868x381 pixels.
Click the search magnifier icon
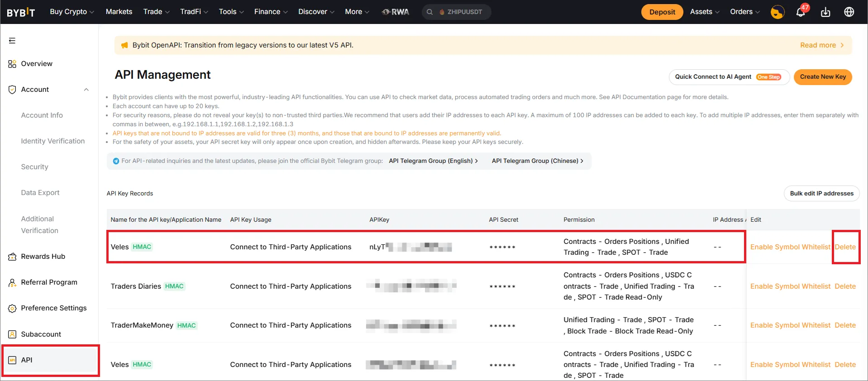(429, 12)
